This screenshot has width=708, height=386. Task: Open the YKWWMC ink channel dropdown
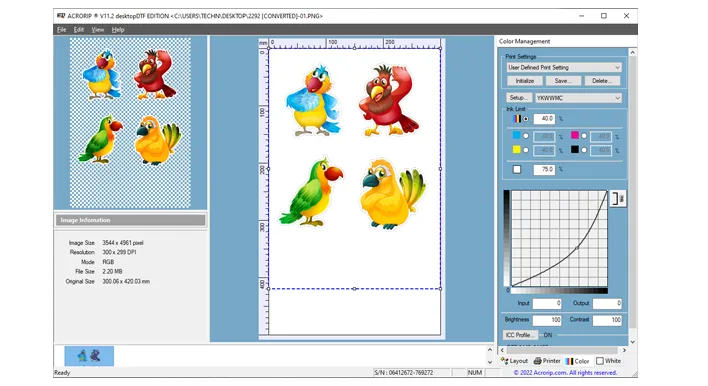pos(578,98)
